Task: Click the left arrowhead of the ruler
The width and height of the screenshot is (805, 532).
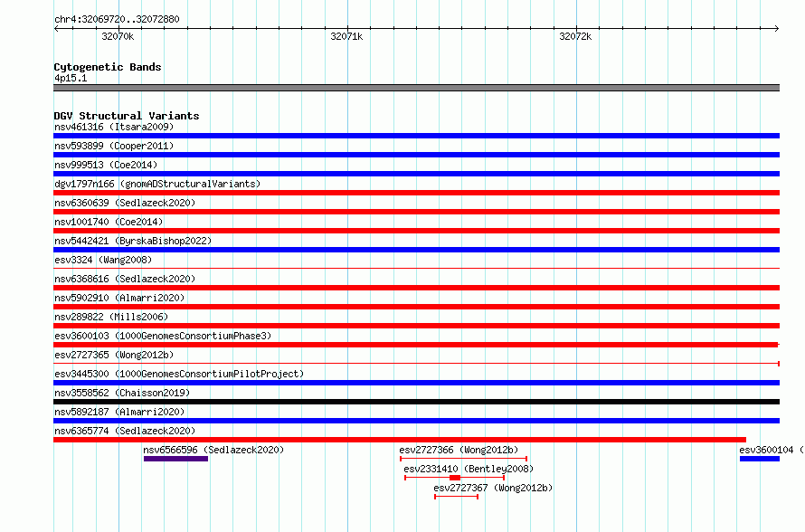Action: pos(56,28)
